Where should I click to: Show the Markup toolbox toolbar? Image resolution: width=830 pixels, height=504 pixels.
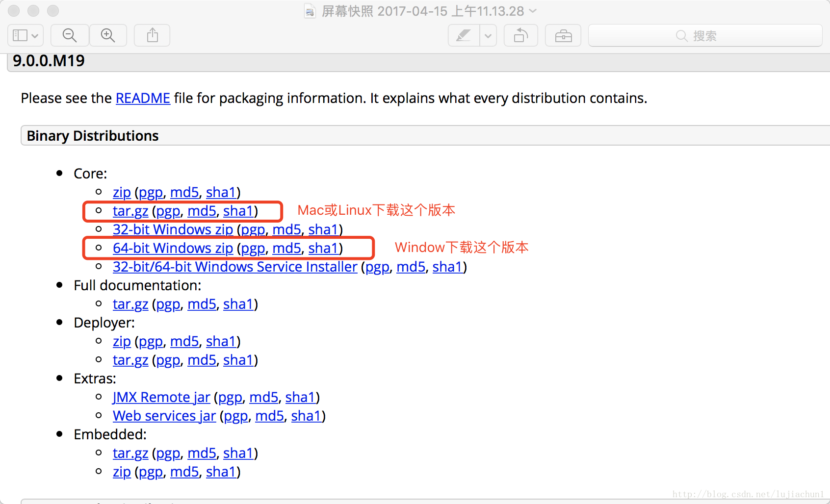tap(563, 35)
